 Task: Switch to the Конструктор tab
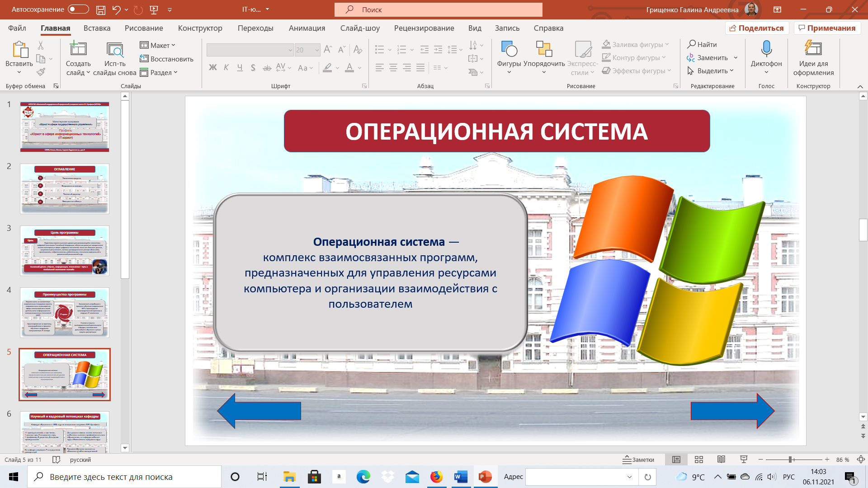pos(200,28)
